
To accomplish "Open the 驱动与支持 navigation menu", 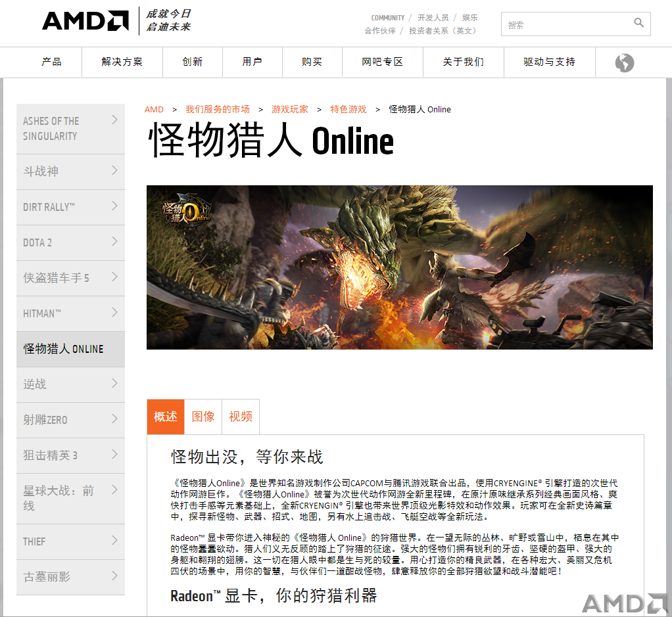I will pos(550,62).
